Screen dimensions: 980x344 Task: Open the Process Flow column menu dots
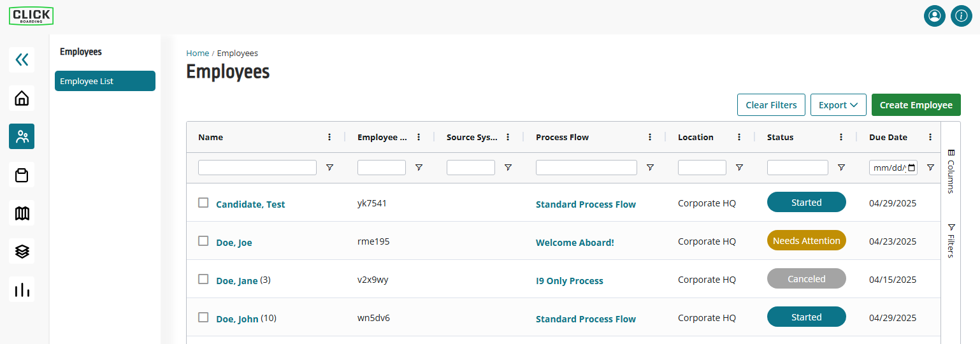click(x=650, y=137)
